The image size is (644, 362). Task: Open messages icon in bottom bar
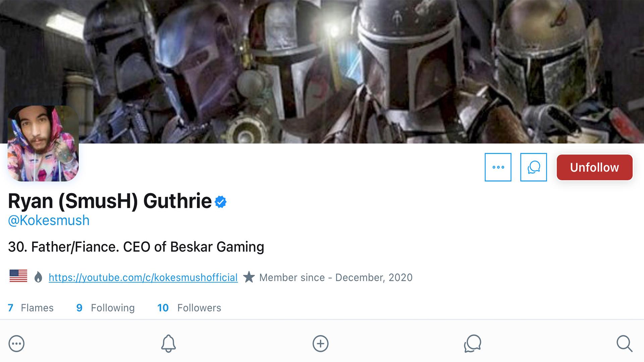(x=473, y=344)
